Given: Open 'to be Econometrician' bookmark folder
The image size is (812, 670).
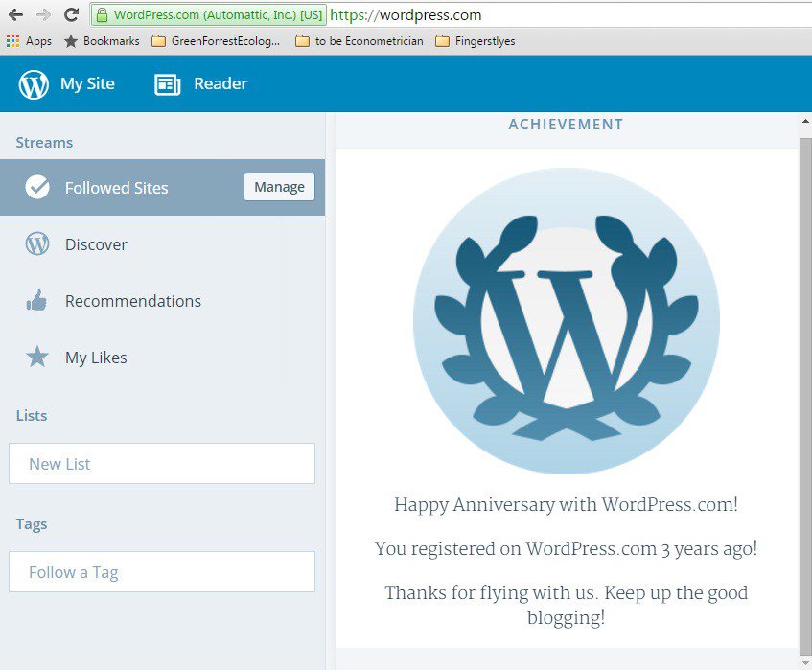Looking at the screenshot, I should pyautogui.click(x=359, y=41).
